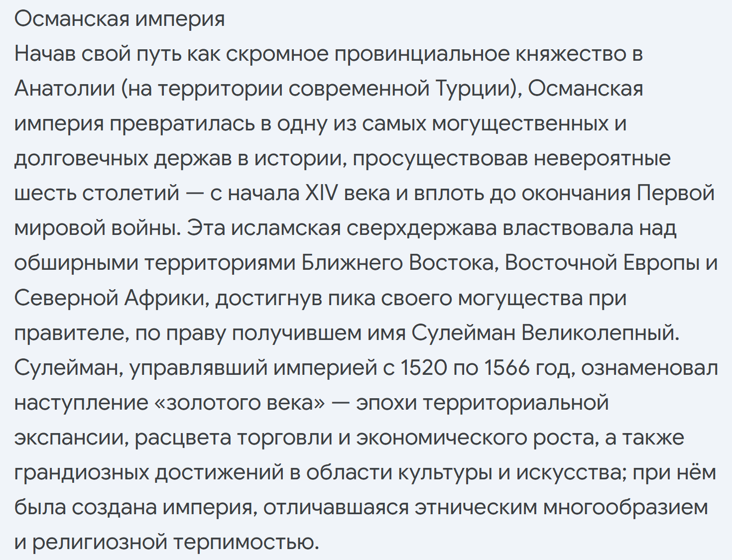Click the phrase "шесть столетий"

(x=97, y=193)
